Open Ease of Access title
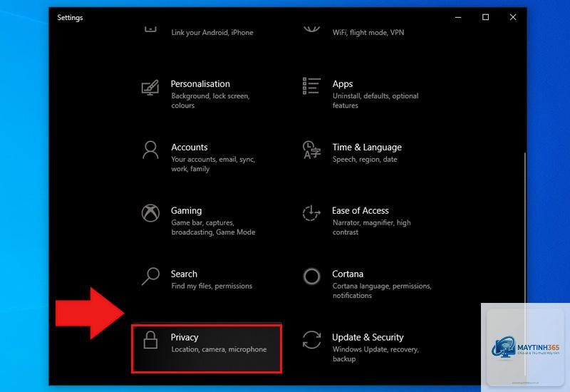Viewport: 570px width, 392px height. tap(361, 210)
